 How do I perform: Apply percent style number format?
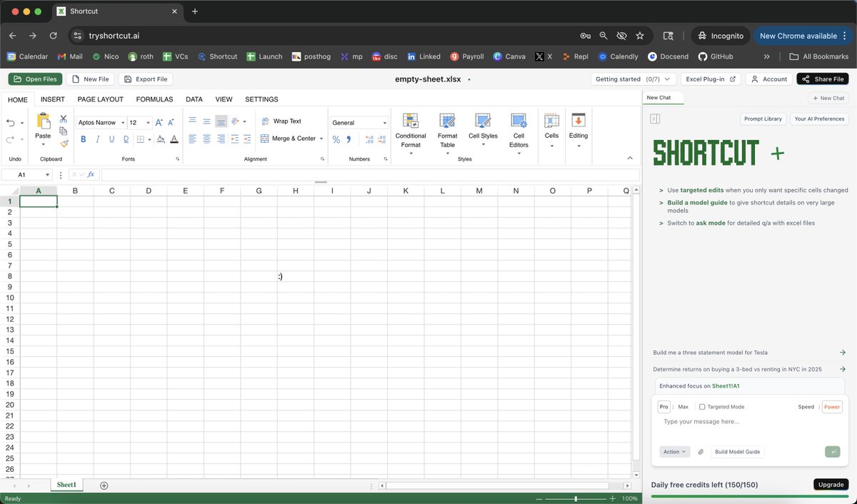click(x=336, y=139)
